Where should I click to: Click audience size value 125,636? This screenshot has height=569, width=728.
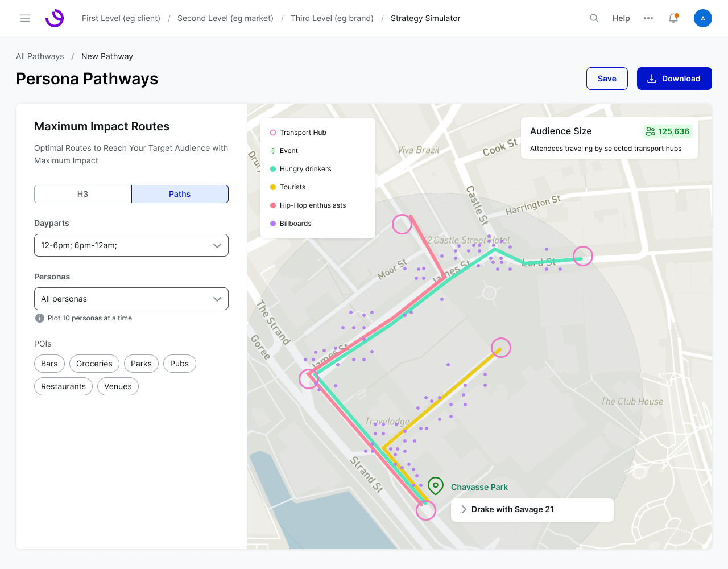click(x=673, y=131)
